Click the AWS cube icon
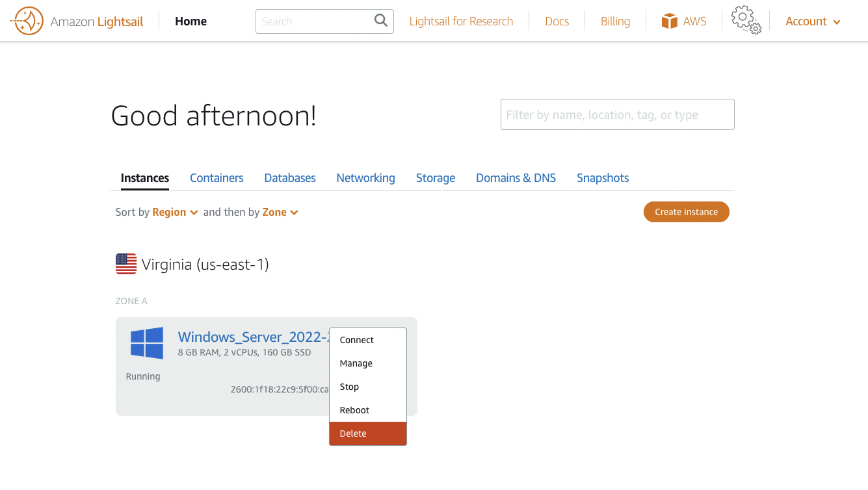Viewport: 868px width, 490px height. pyautogui.click(x=669, y=21)
